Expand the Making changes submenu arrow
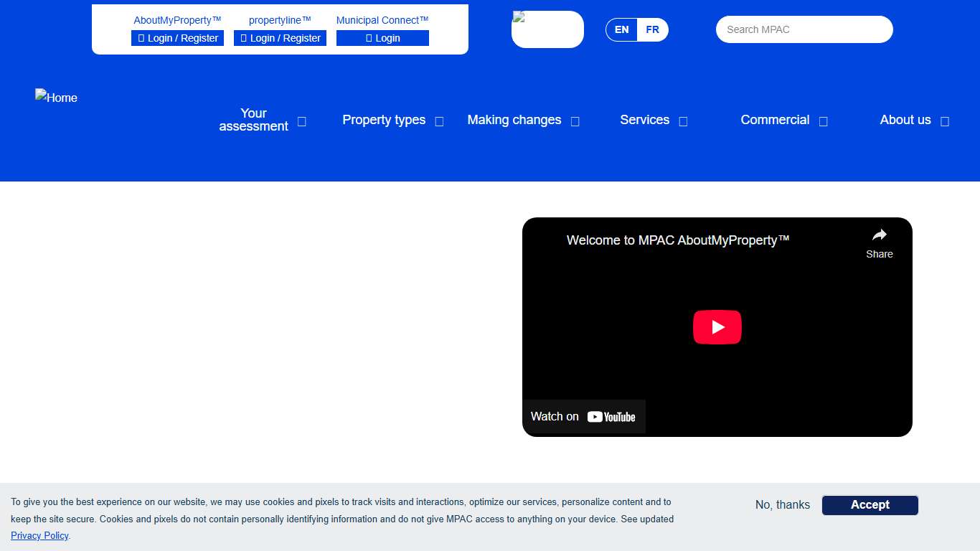 (575, 121)
